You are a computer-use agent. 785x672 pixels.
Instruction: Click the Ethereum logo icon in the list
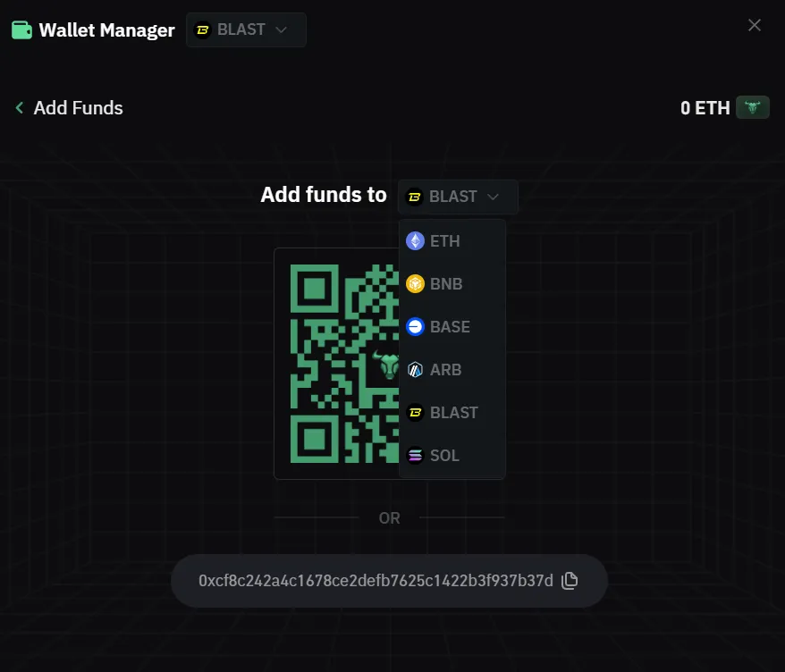click(415, 241)
